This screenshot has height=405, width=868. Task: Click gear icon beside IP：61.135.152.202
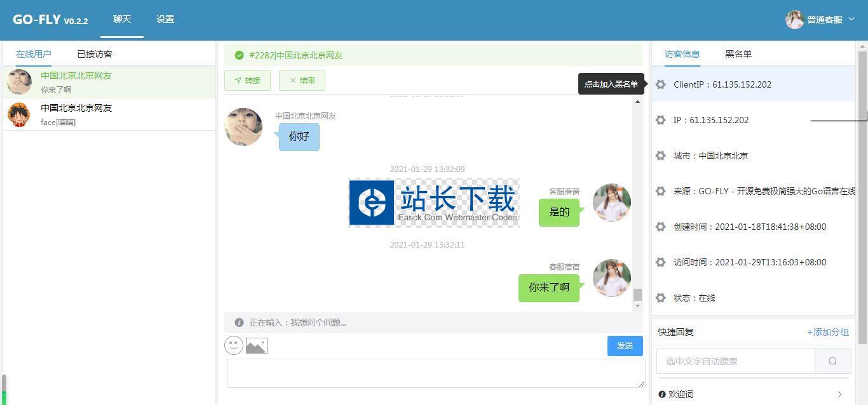tap(661, 120)
